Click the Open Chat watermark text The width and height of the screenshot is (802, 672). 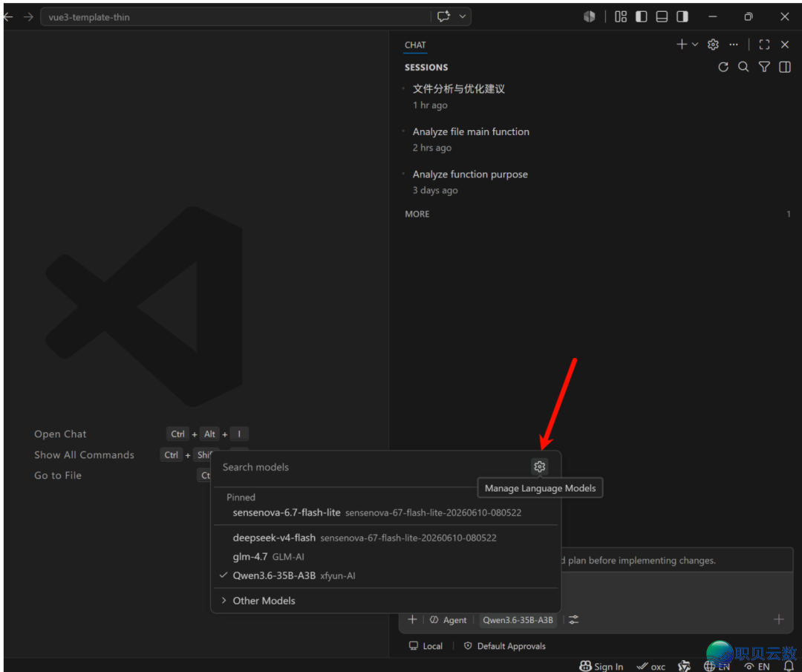(x=60, y=434)
